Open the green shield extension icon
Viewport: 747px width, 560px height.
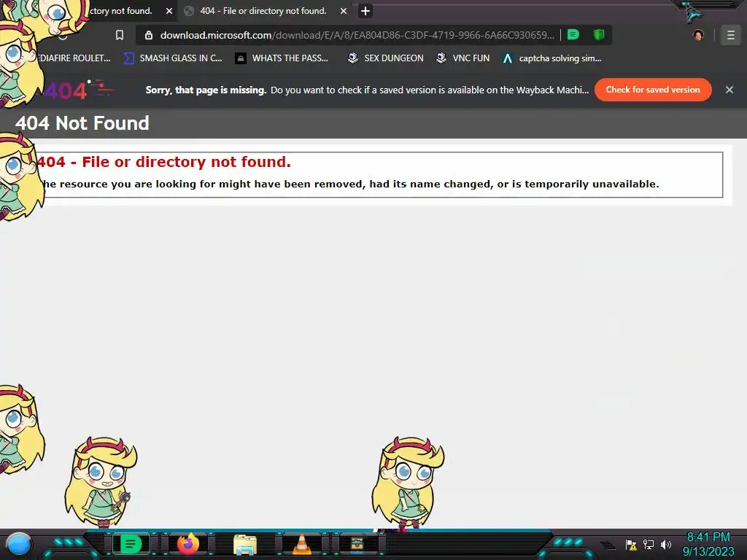[x=599, y=35]
